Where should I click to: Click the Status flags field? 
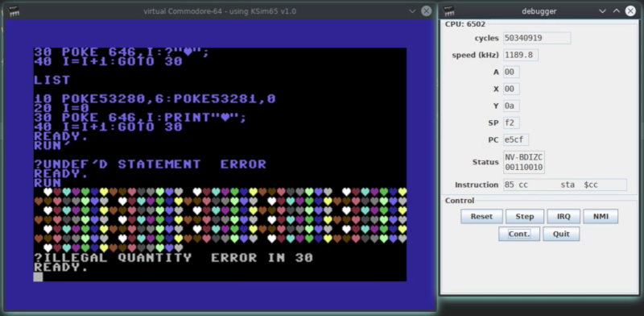524,162
